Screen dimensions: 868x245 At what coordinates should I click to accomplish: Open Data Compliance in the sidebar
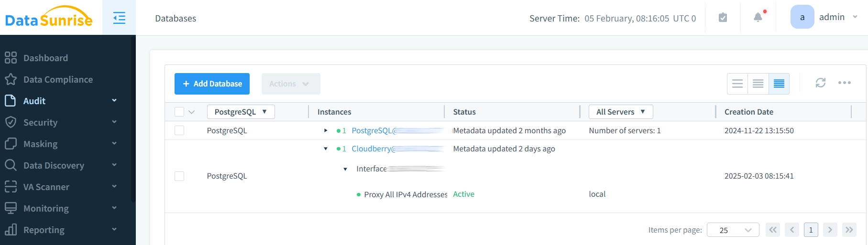(x=58, y=79)
